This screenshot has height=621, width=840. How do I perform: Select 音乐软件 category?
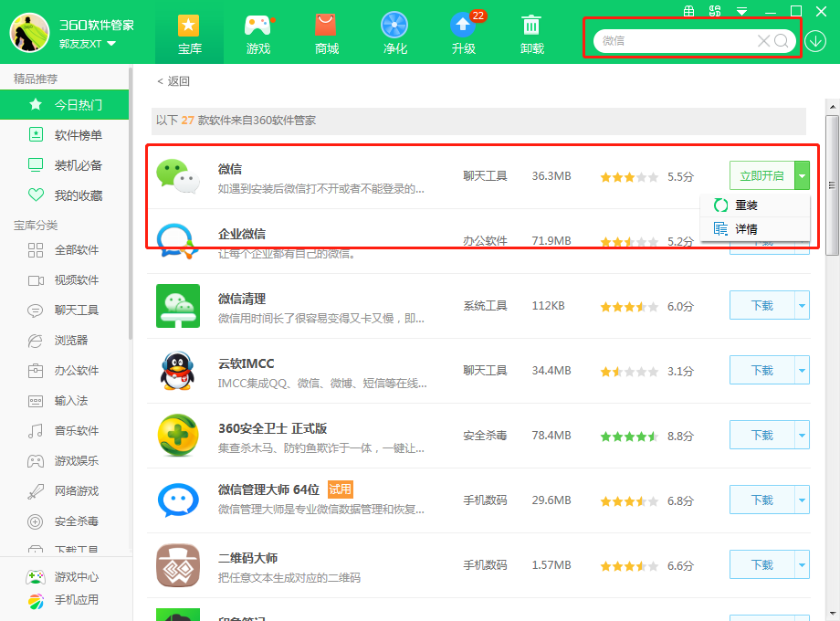point(64,430)
